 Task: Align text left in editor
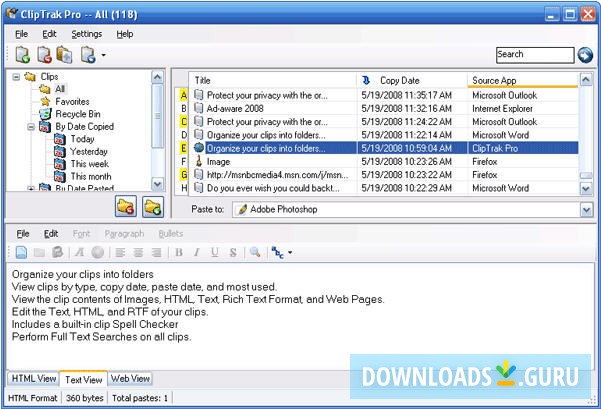click(x=120, y=252)
